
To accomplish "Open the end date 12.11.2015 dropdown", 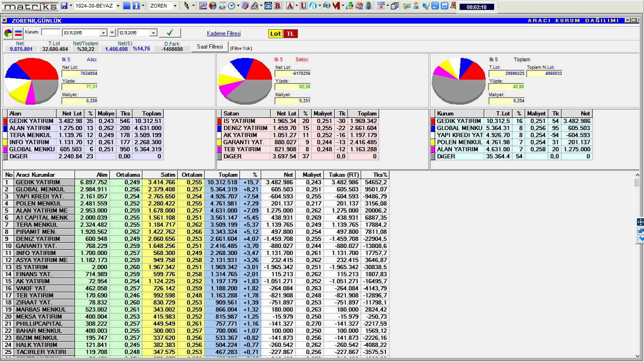I will pyautogui.click(x=153, y=33).
